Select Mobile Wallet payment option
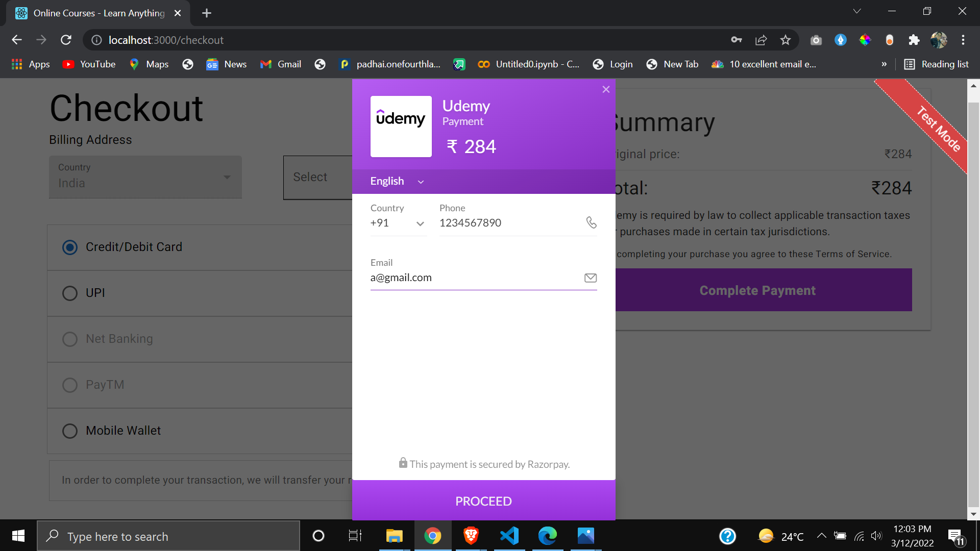Viewport: 980px width, 551px height. (70, 431)
